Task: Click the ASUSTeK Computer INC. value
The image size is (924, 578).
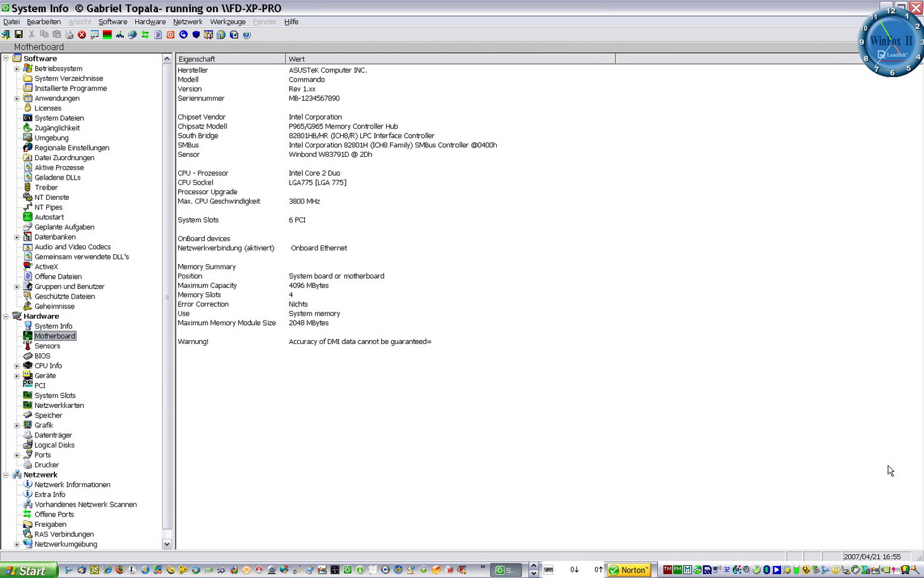Action: click(327, 70)
